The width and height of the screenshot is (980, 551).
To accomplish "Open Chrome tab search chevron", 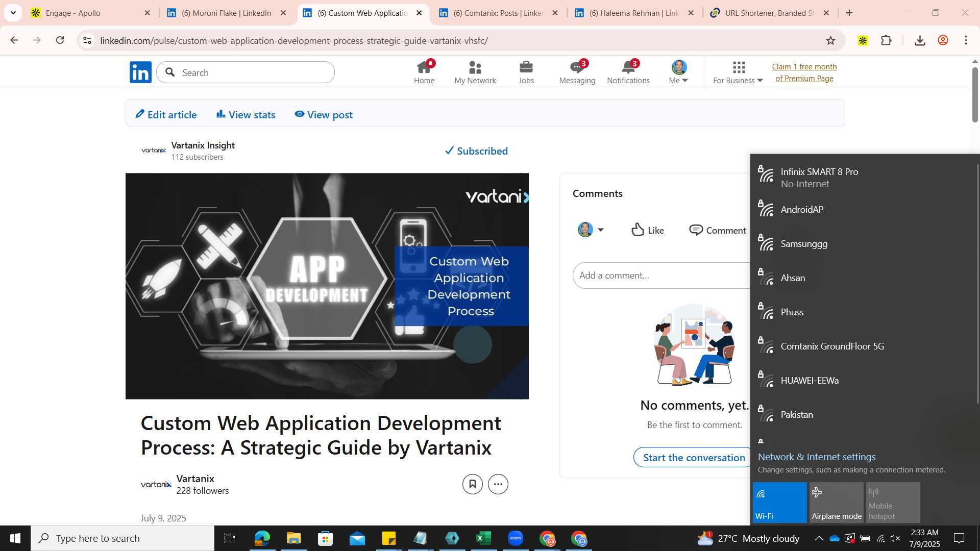I will coord(13,13).
